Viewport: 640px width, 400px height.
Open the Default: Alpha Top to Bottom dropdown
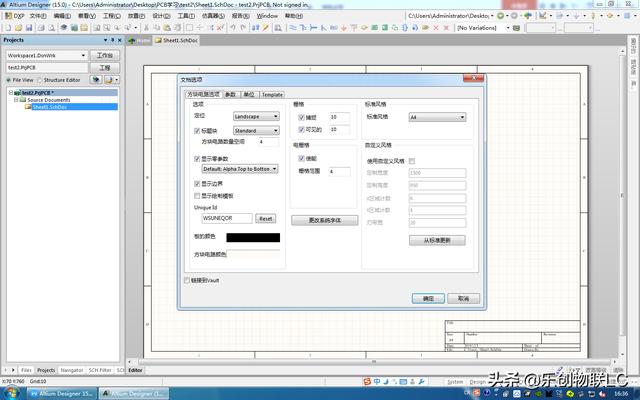point(240,169)
